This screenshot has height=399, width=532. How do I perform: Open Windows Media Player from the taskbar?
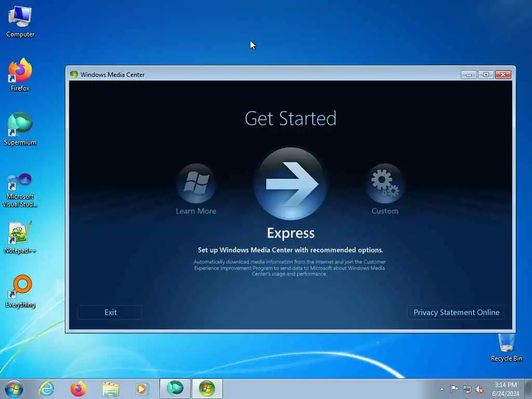142,389
